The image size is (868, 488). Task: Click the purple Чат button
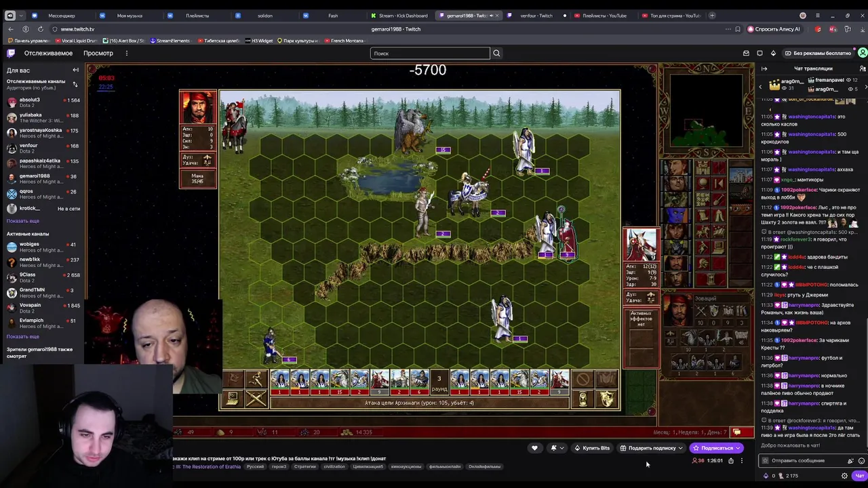(x=859, y=476)
